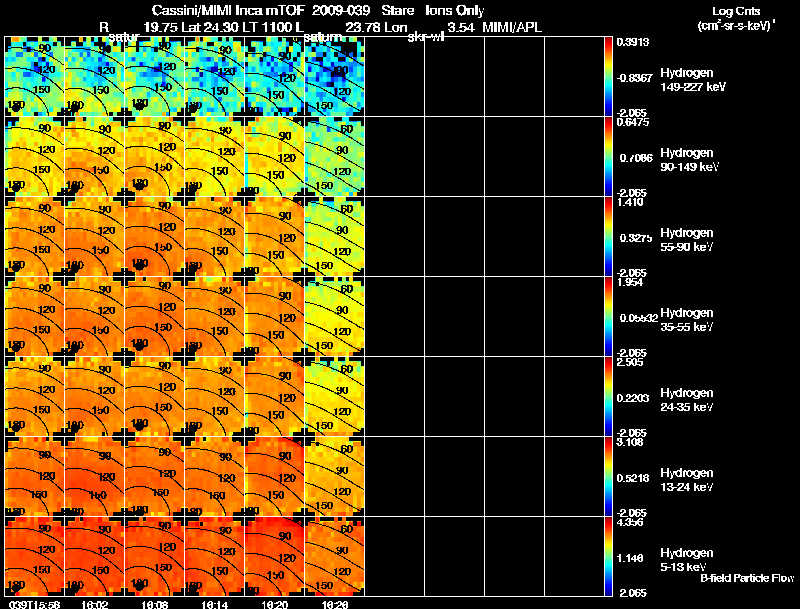Image resolution: width=800 pixels, height=609 pixels.
Task: Click the '1.954' color scale maximum
Action: tap(630, 282)
